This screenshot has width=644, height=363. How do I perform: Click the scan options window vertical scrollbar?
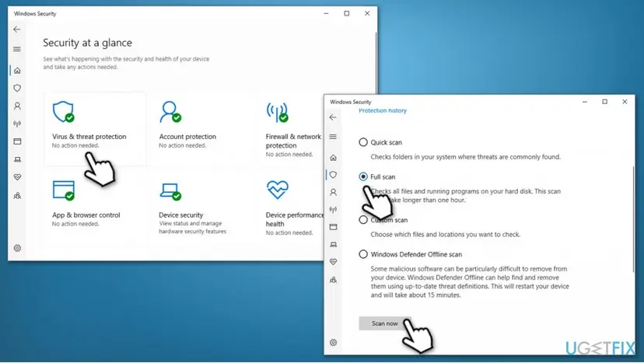[633, 218]
